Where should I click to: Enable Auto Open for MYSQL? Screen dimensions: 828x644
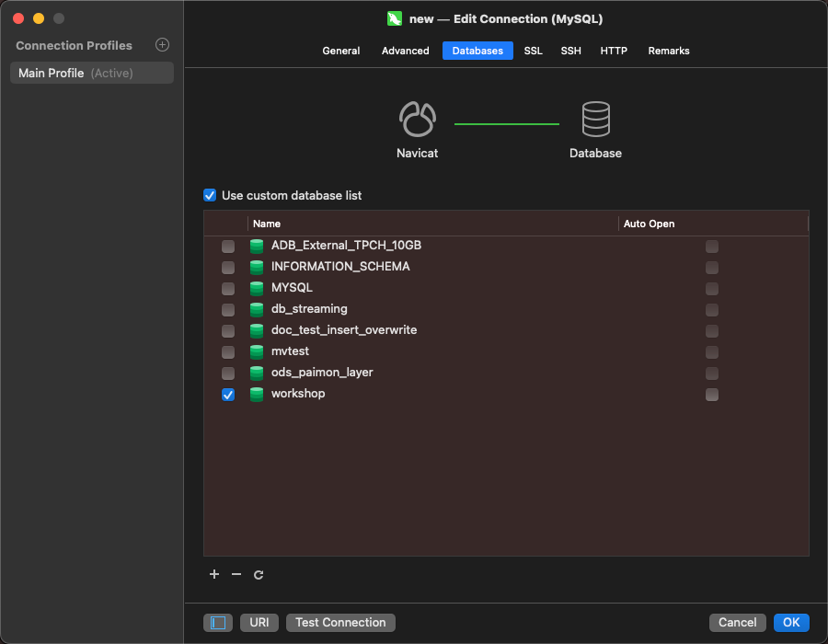pos(712,289)
